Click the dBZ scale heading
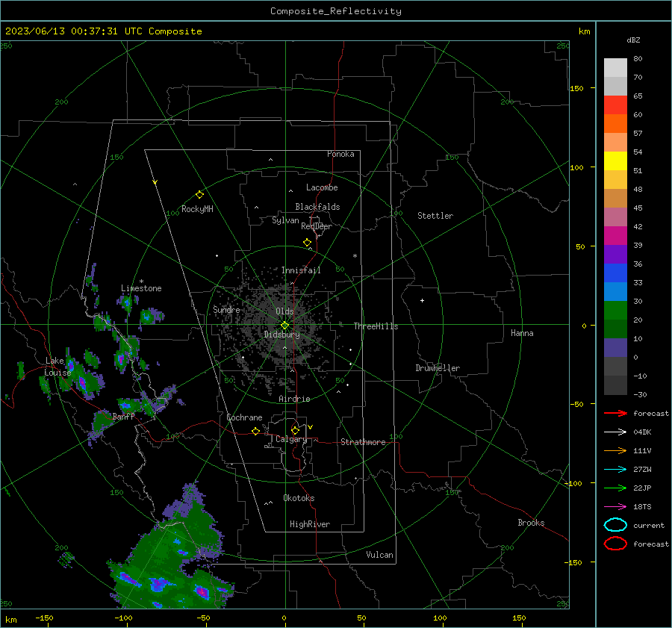Screen dimensions: 672x628 tap(633, 40)
